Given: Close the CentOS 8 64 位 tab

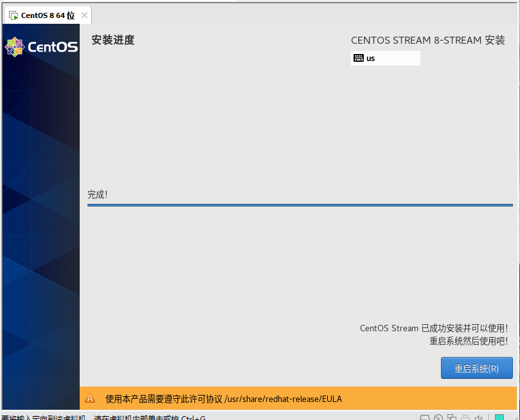Looking at the screenshot, I should [84, 15].
